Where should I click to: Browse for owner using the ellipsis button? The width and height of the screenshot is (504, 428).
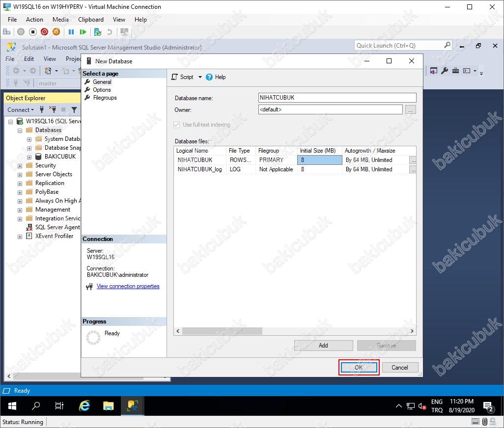tap(411, 110)
